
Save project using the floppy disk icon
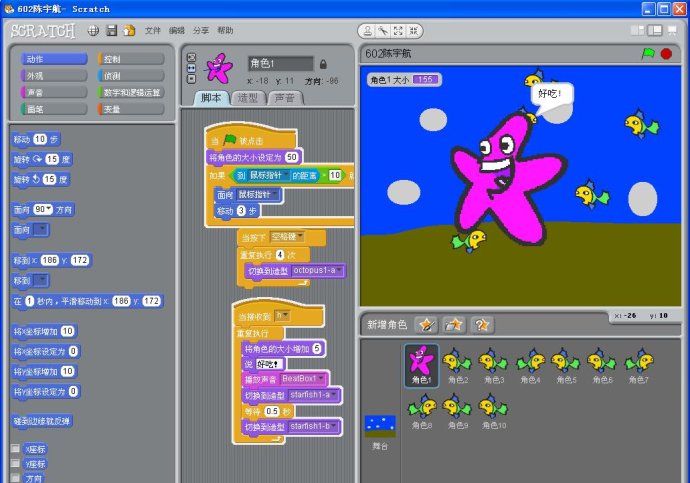coord(112,30)
